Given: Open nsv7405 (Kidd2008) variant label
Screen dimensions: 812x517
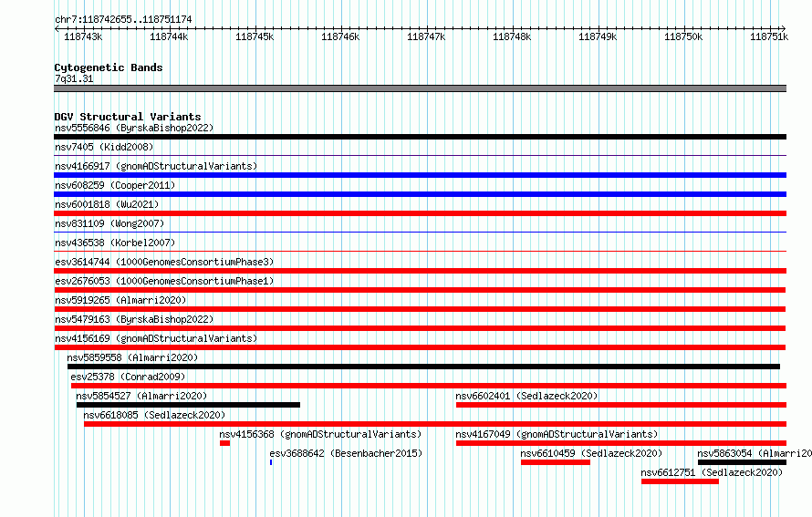Looking at the screenshot, I should [104, 147].
